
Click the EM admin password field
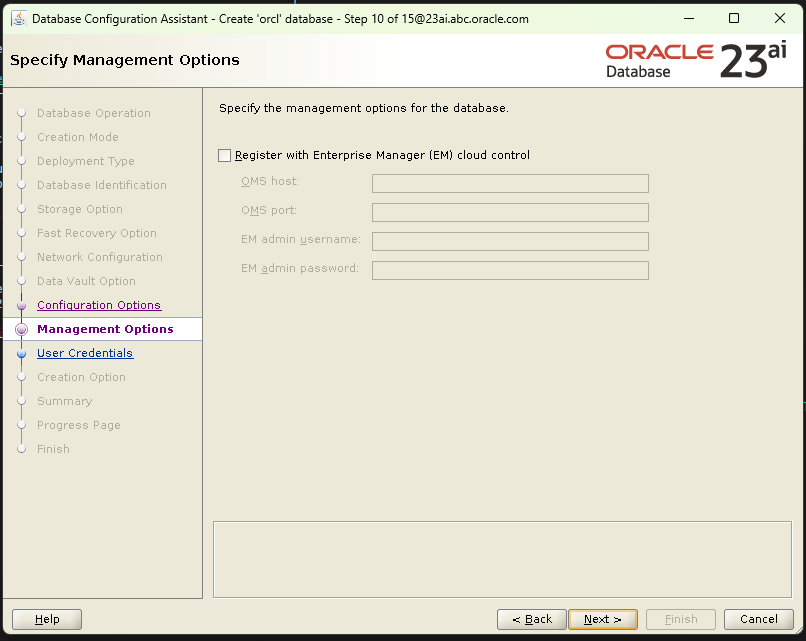pyautogui.click(x=510, y=270)
